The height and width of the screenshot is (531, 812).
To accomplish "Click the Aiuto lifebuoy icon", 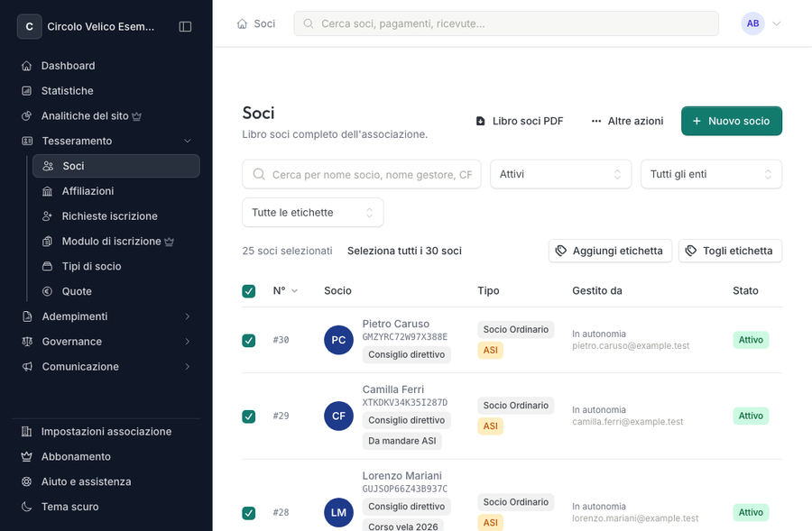I will 26,481.
